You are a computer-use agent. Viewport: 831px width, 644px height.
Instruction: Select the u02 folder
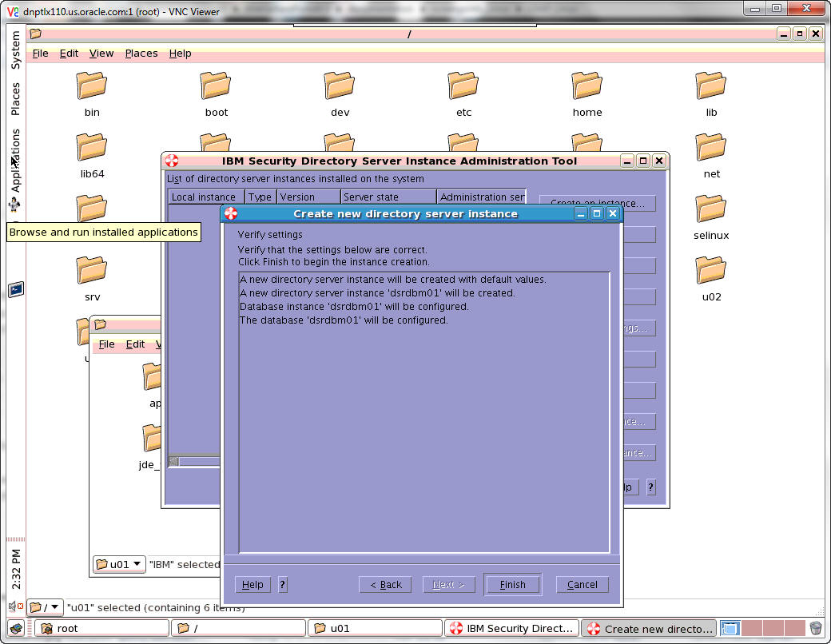pyautogui.click(x=711, y=270)
